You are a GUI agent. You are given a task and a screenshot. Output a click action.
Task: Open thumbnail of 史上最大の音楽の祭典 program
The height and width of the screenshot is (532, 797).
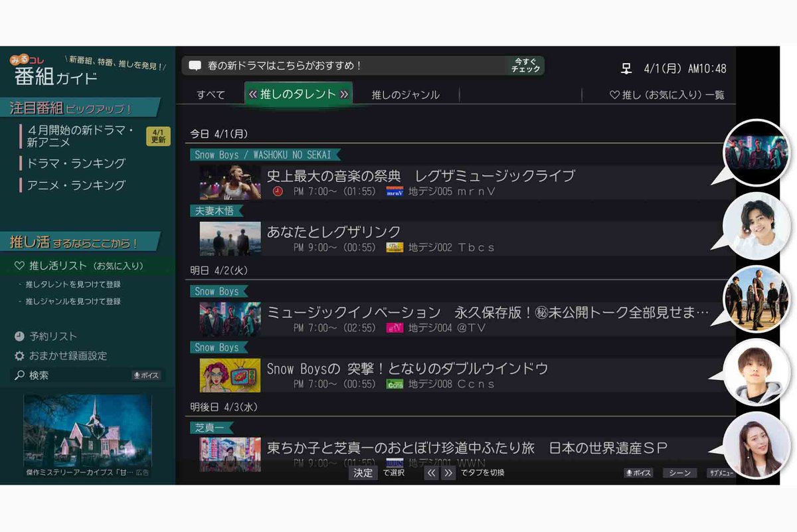click(230, 183)
